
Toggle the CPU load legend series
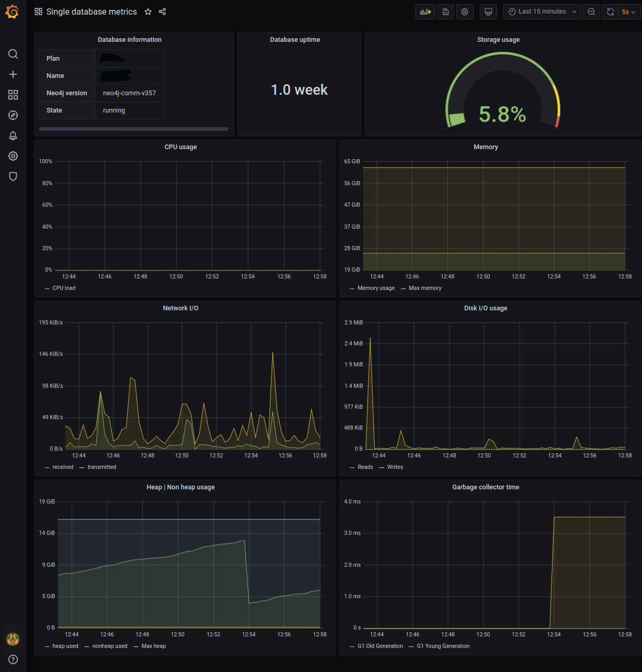64,288
